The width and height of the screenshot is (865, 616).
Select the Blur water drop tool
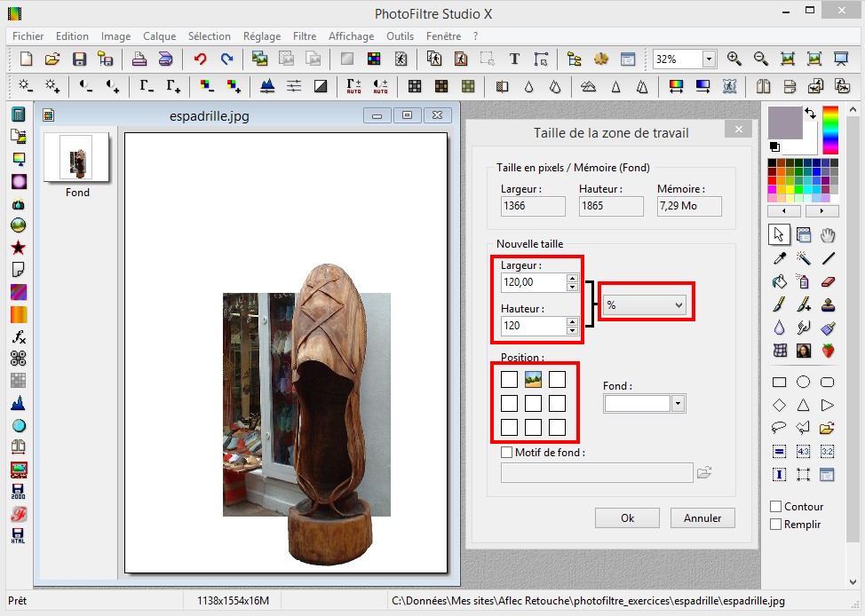779,328
